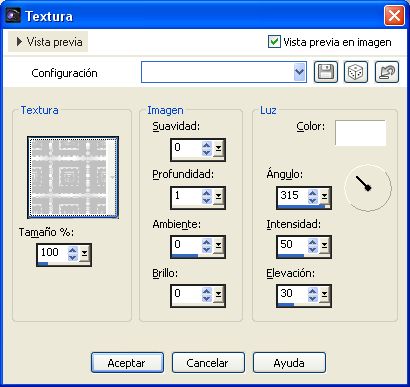This screenshot has width=410, height=387.
Task: Click the Textura dialog's app icon in the title bar
Action: tap(13, 16)
